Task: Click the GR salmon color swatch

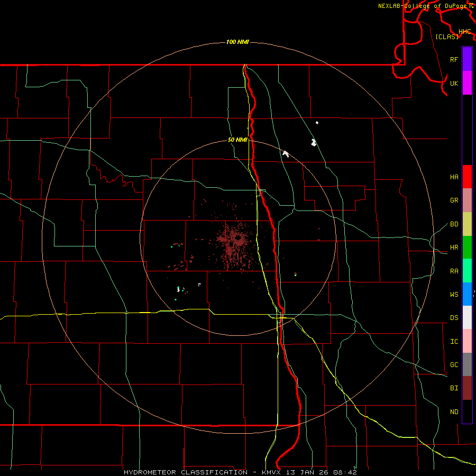Action: [467, 200]
